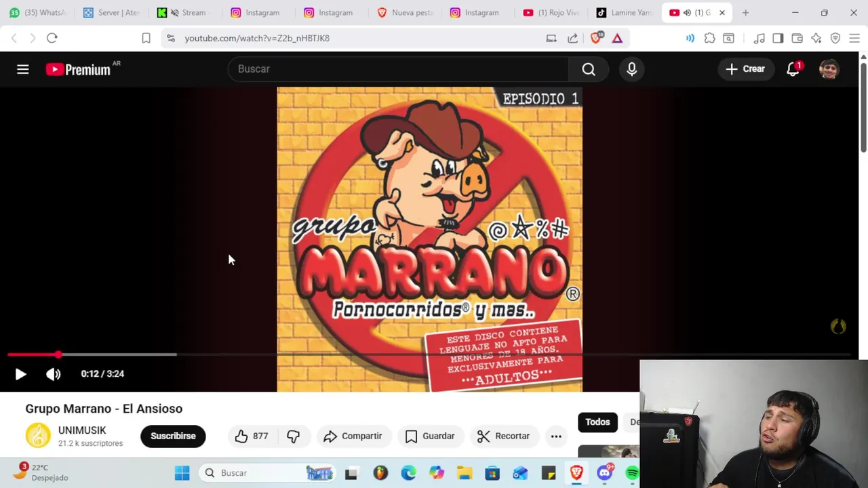Open the media audio indicator in toolbar
868x488 pixels.
coord(690,38)
